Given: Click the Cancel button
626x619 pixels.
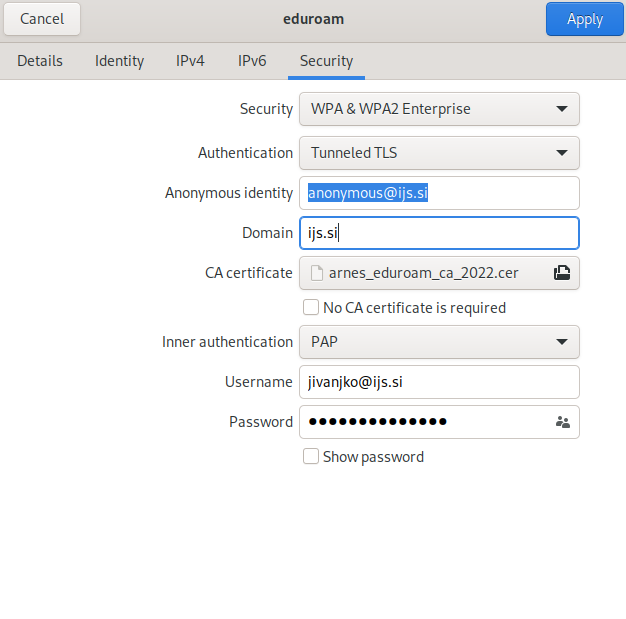Looking at the screenshot, I should [x=42, y=19].
